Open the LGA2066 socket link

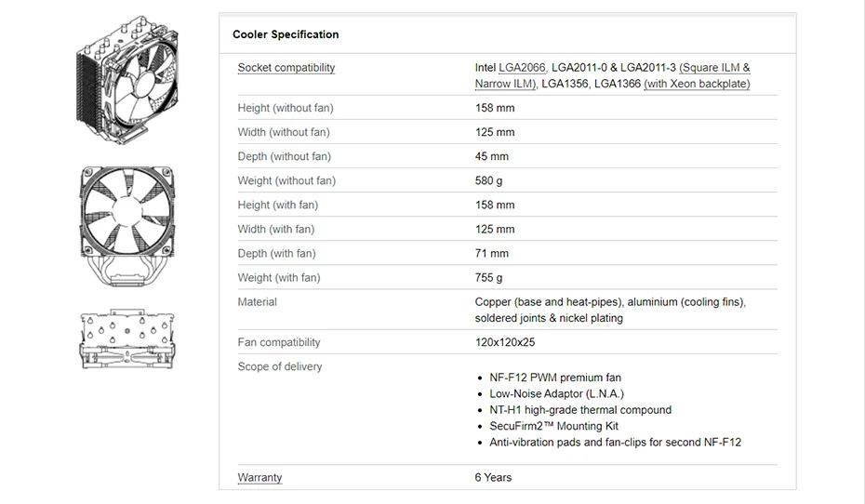click(522, 68)
